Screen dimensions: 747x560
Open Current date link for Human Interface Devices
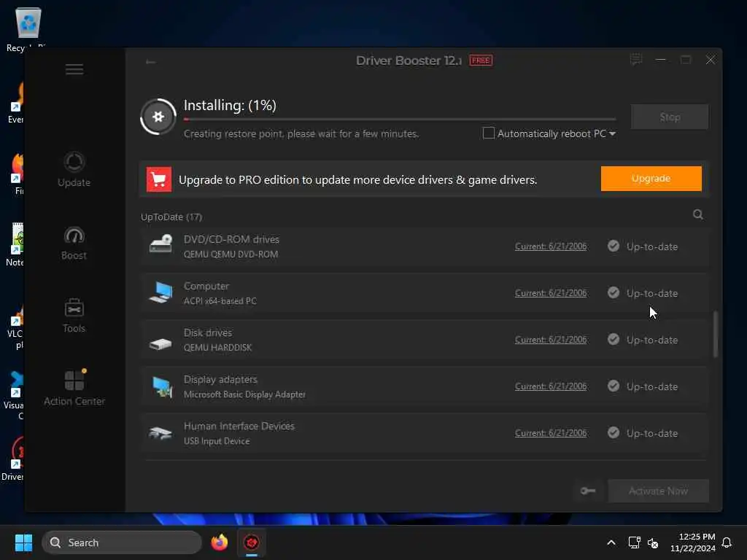pos(551,433)
